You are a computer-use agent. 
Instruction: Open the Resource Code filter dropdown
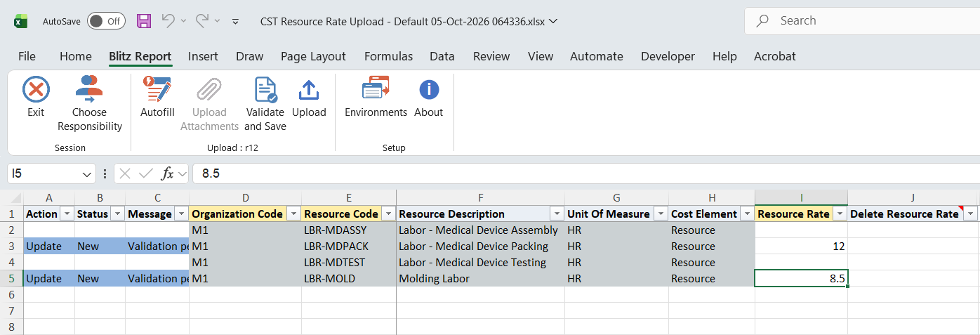388,214
